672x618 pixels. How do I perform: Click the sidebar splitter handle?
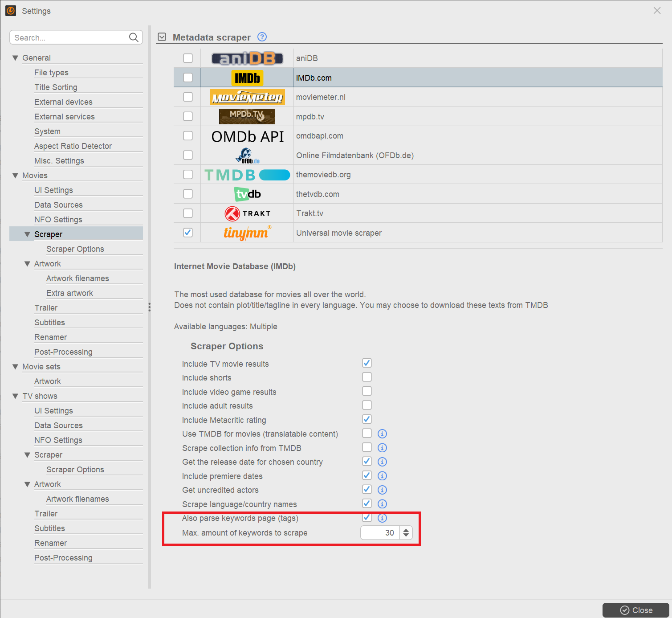coord(150,307)
